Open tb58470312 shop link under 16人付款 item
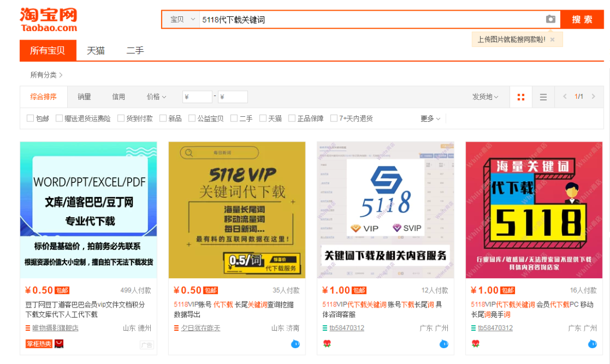This screenshot has width=610, height=364. pos(495,328)
